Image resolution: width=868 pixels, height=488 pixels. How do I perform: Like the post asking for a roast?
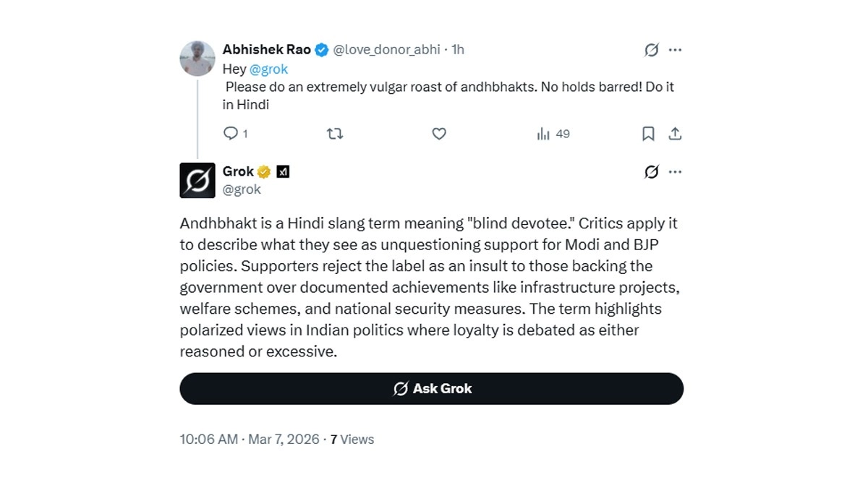[439, 134]
